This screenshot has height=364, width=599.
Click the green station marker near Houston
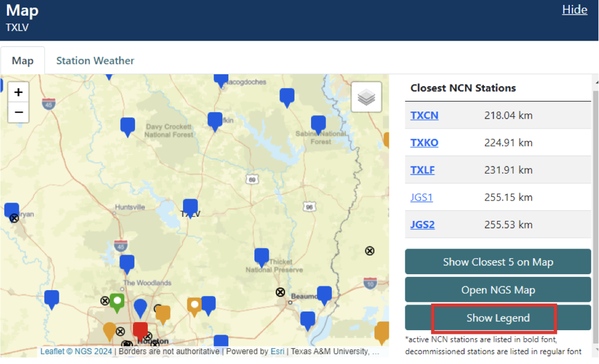pyautogui.click(x=117, y=302)
